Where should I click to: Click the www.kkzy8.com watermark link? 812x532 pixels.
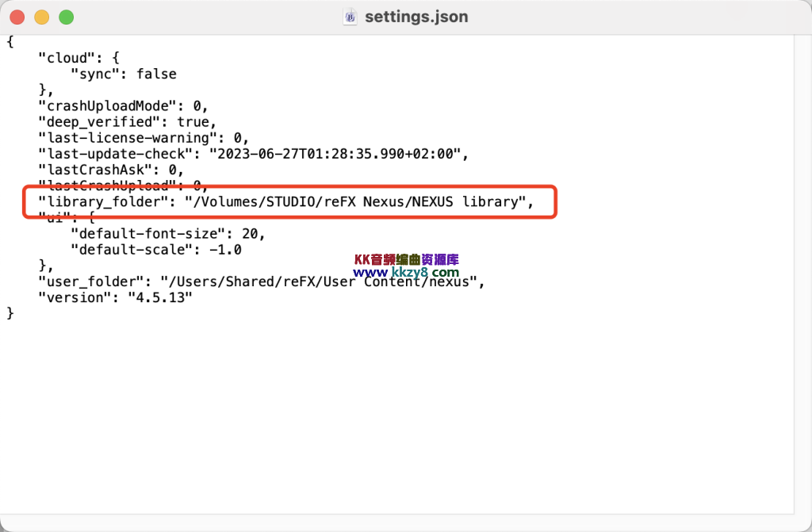pyautogui.click(x=406, y=272)
